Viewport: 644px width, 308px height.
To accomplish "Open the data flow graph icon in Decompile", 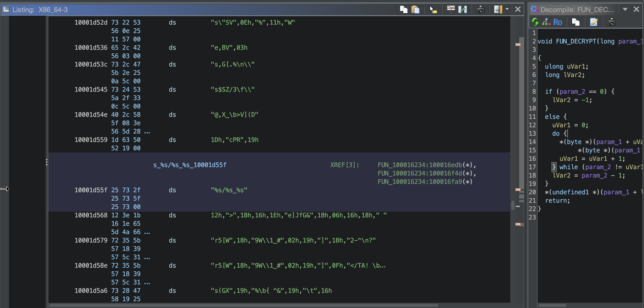I will pyautogui.click(x=546, y=22).
